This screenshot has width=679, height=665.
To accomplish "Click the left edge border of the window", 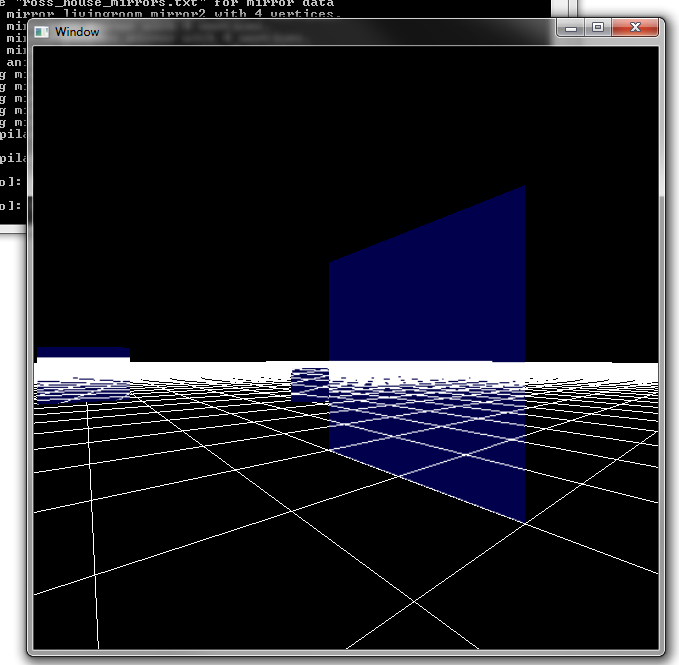I will (30, 350).
